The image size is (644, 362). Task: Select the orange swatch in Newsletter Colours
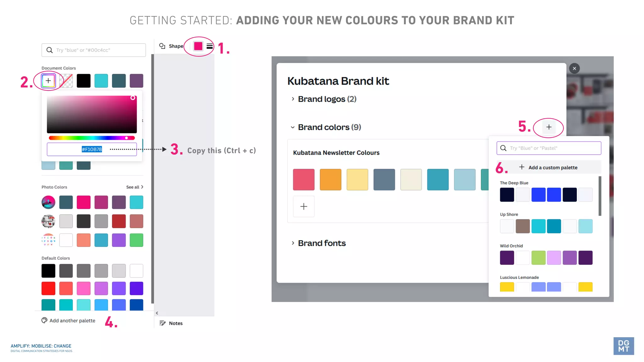(x=330, y=179)
